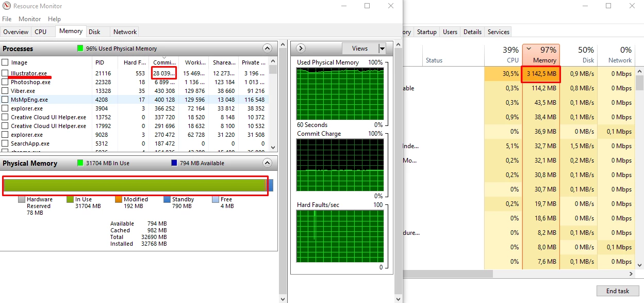644x303 pixels.
Task: Collapse the Processes section with its chevron
Action: pos(267,49)
